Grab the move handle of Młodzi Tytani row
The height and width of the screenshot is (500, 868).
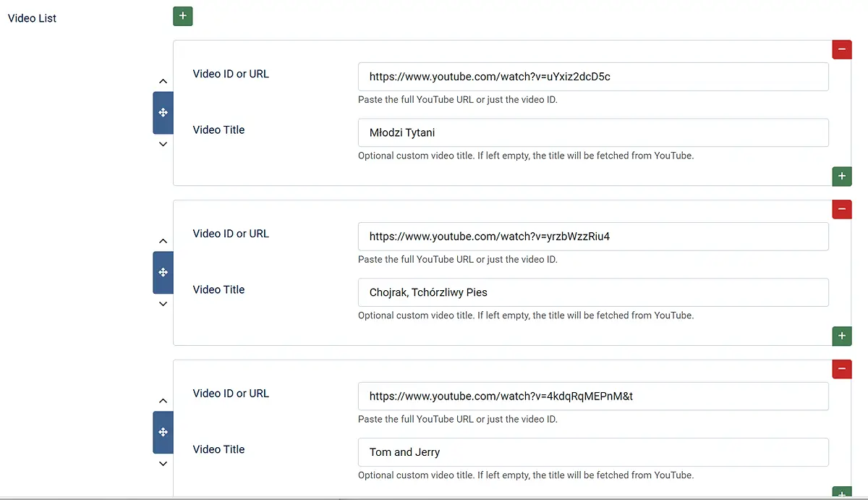[x=163, y=113]
